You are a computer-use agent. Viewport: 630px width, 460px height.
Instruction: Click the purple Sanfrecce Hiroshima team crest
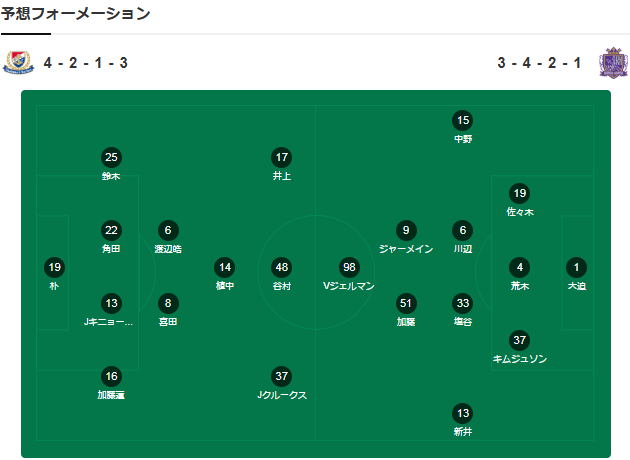pyautogui.click(x=612, y=63)
